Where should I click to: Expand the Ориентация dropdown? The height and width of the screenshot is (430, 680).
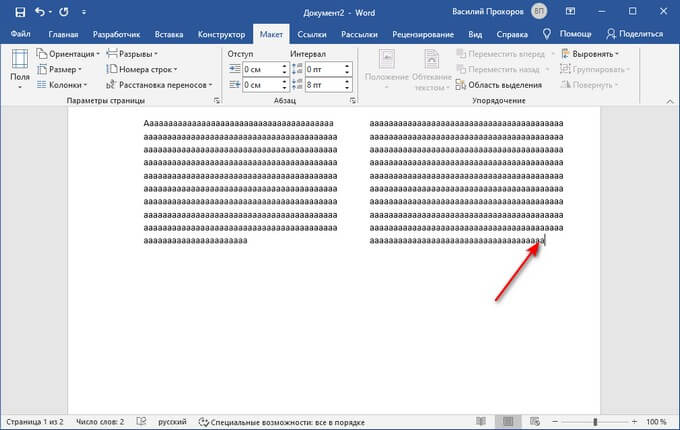[68, 54]
